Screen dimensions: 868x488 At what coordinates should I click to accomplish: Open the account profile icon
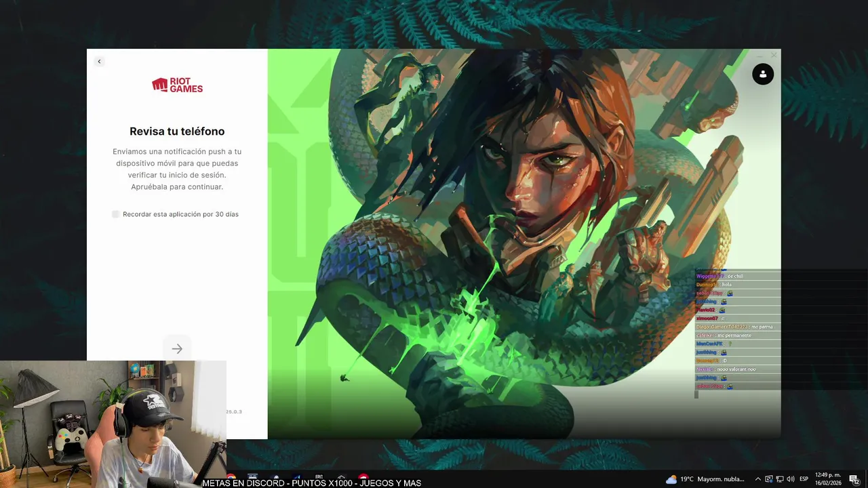tap(763, 74)
